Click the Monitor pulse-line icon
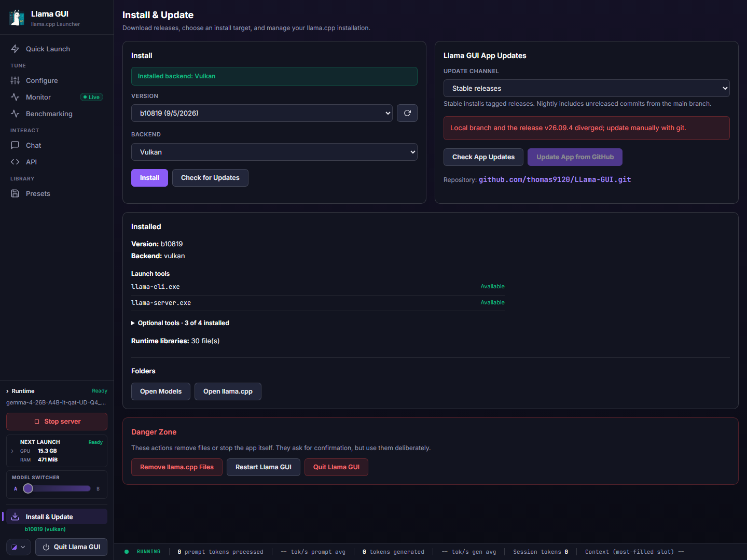Viewport: 747px width, 560px height. 15,97
